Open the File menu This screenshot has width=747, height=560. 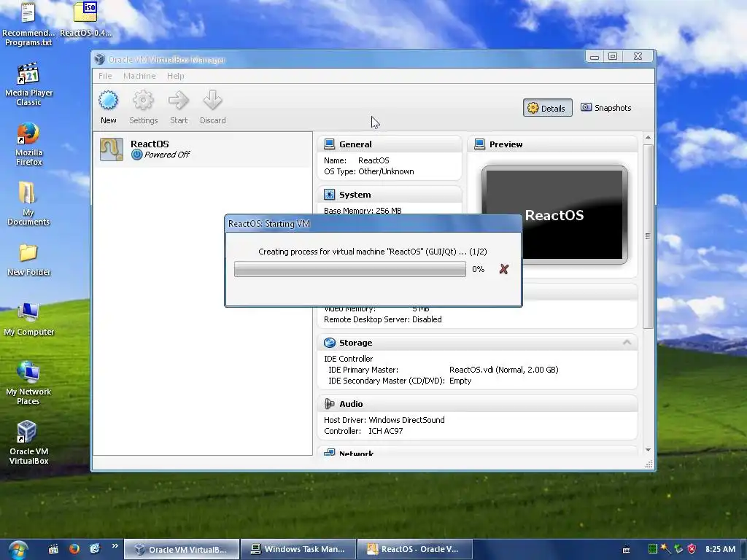coord(105,76)
